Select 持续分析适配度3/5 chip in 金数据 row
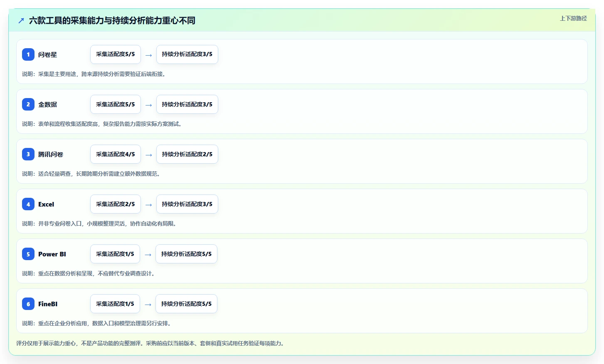This screenshot has width=604, height=364. pyautogui.click(x=187, y=104)
